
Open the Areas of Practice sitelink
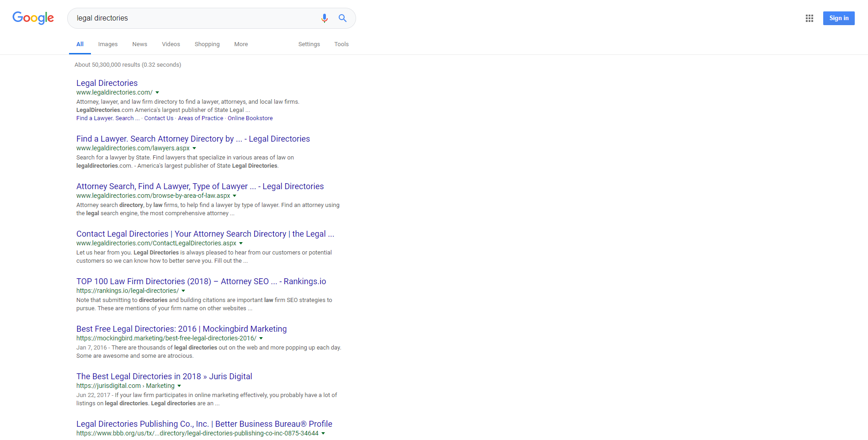(201, 118)
